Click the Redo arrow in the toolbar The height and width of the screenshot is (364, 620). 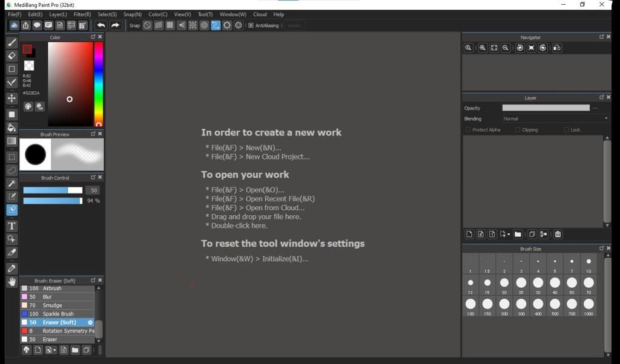[x=115, y=25]
